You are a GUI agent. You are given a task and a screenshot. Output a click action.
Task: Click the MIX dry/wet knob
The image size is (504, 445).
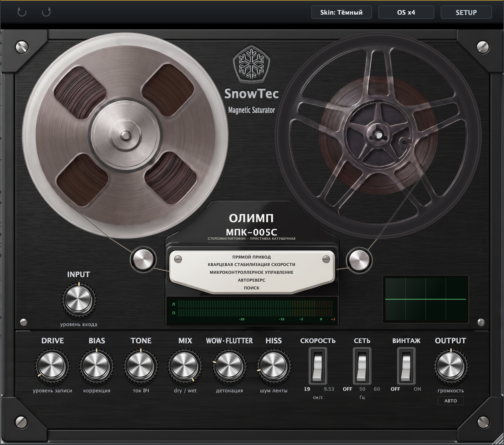click(185, 366)
